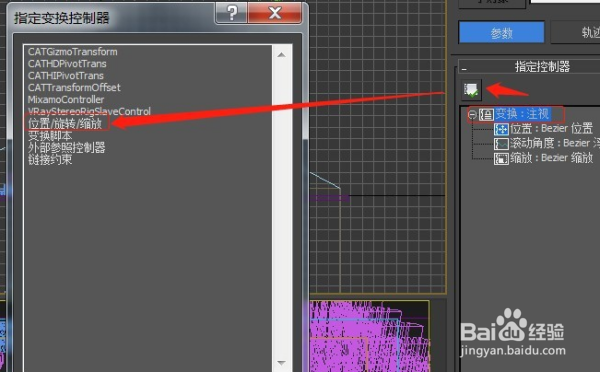This screenshot has height=372, width=600.
Task: Click the 缩放 Bezier scale track icon
Action: (x=501, y=158)
